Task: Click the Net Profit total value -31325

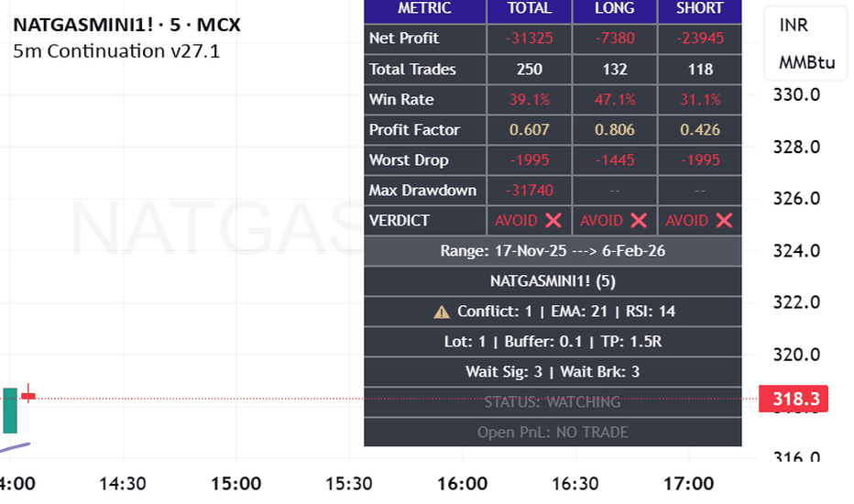Action: point(529,38)
